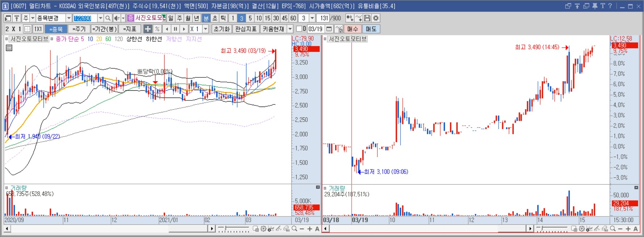Screen dimensions: 644x237
Task: Click the left chart zoom slider
Action: [226, 228]
